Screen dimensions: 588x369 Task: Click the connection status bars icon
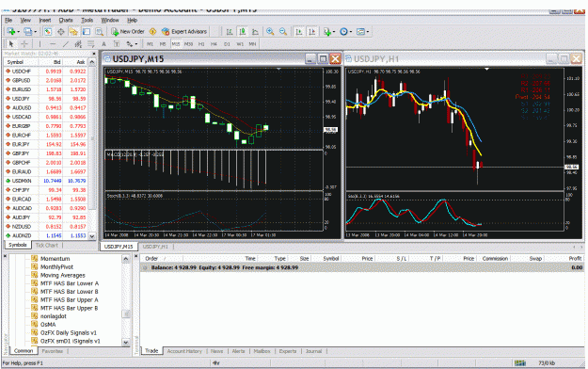[520, 362]
